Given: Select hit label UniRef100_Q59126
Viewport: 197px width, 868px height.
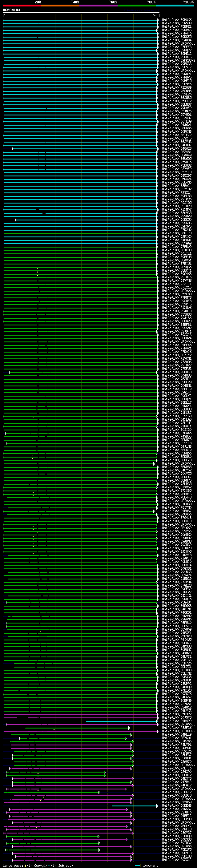Looking at the screenshot, I should coord(177,751).
